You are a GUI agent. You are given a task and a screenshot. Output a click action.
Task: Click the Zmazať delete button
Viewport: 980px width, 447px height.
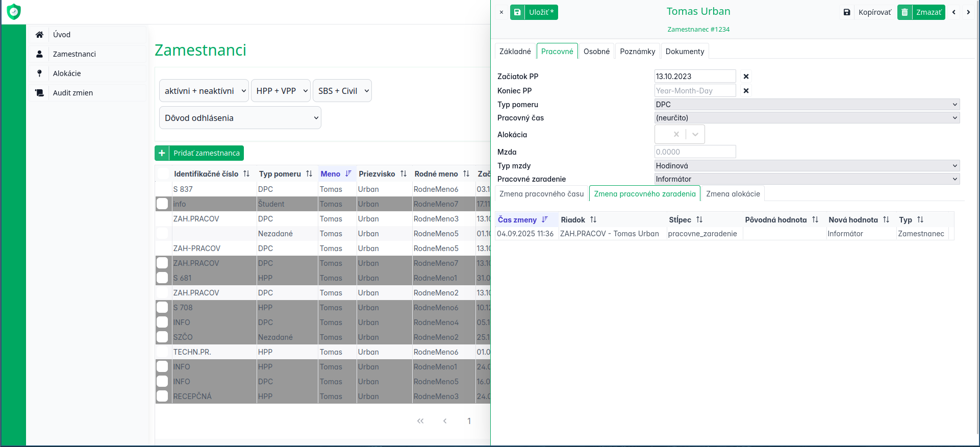tap(921, 12)
